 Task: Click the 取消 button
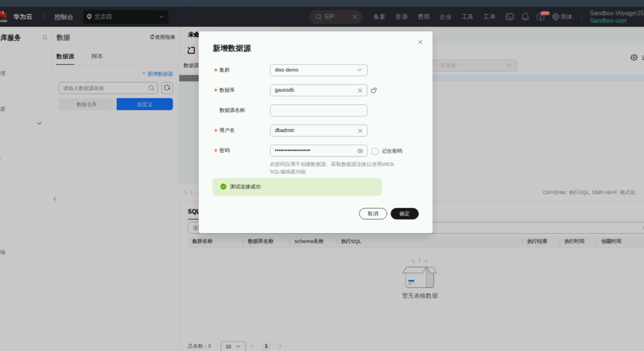(x=373, y=214)
